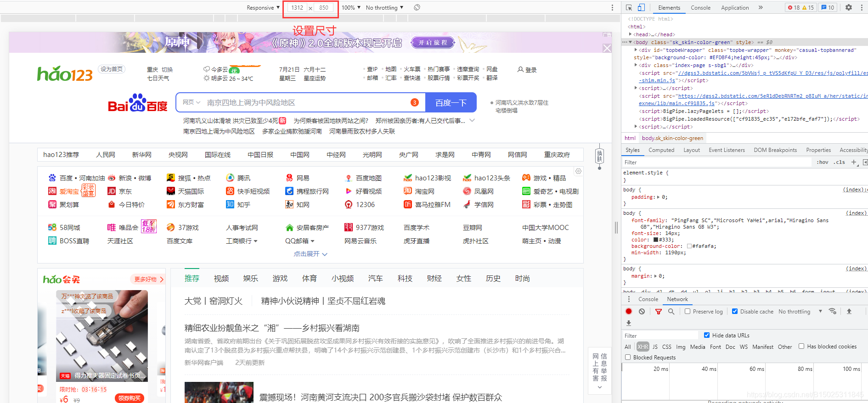Open the 网页 search type dropdown

(192, 102)
